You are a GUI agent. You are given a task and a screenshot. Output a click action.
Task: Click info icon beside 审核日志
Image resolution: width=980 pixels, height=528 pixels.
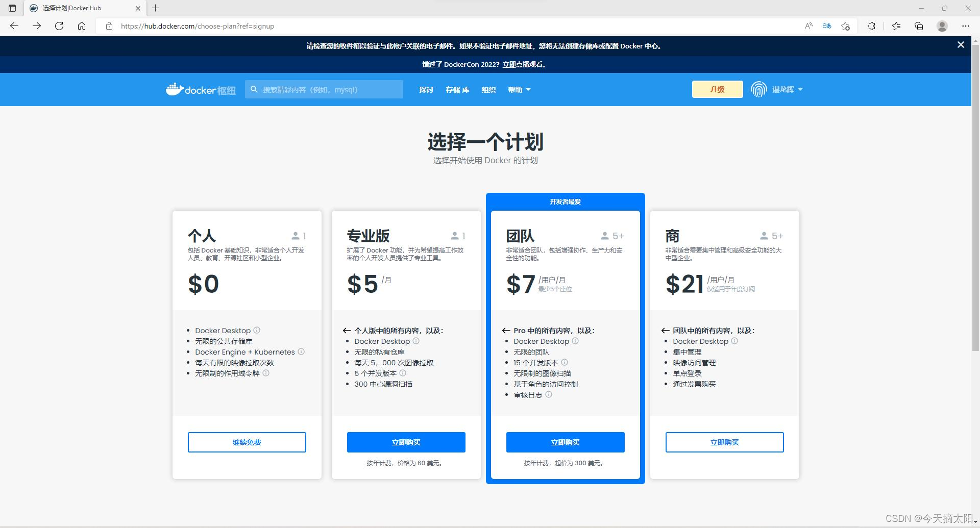click(549, 394)
